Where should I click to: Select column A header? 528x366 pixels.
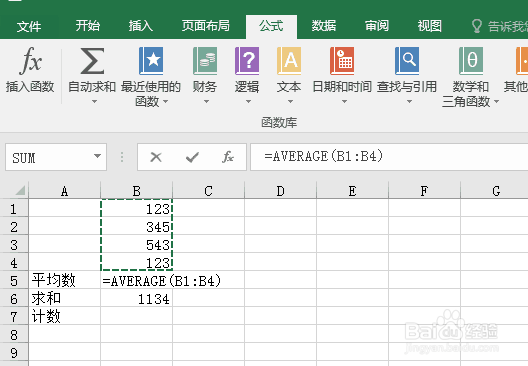tap(65, 191)
